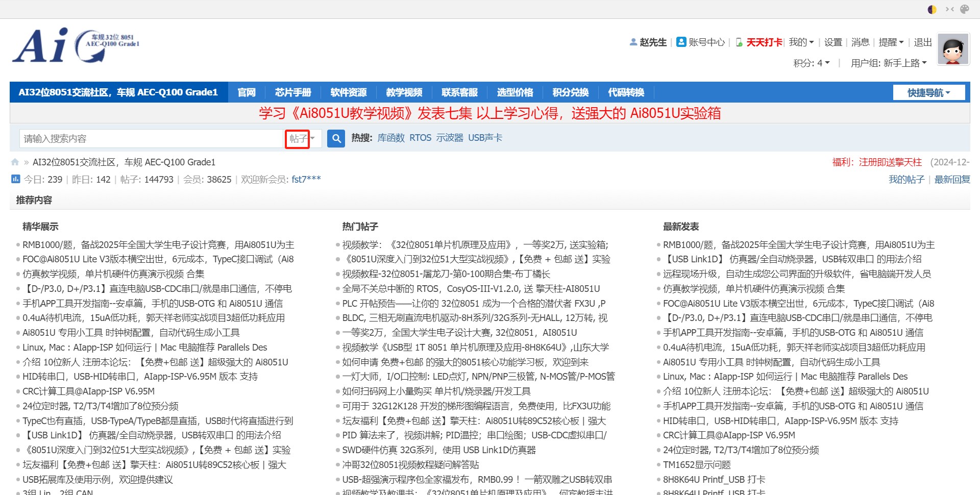Focus the 请输入搜索内容 search field
The image size is (980, 495).
[x=152, y=139]
